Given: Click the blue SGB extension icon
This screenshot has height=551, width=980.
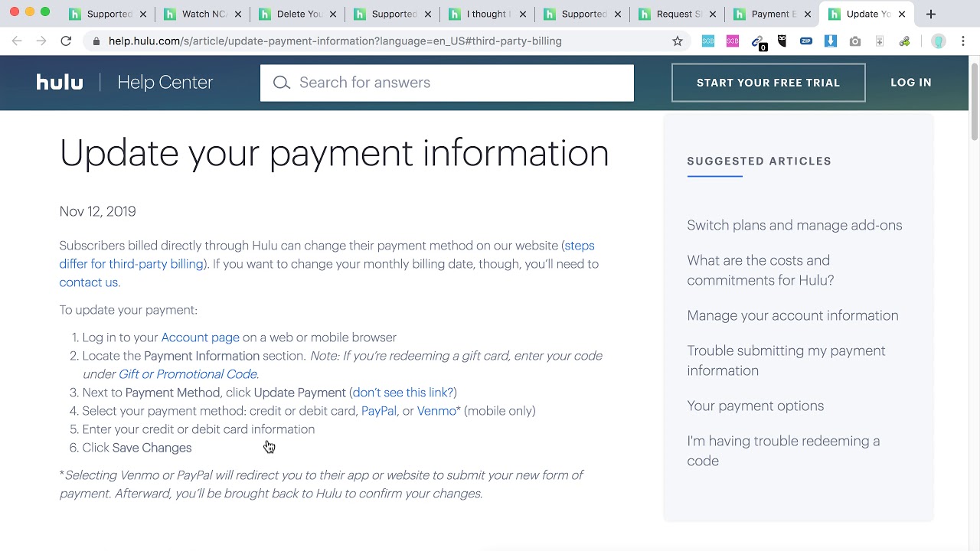Looking at the screenshot, I should (708, 41).
